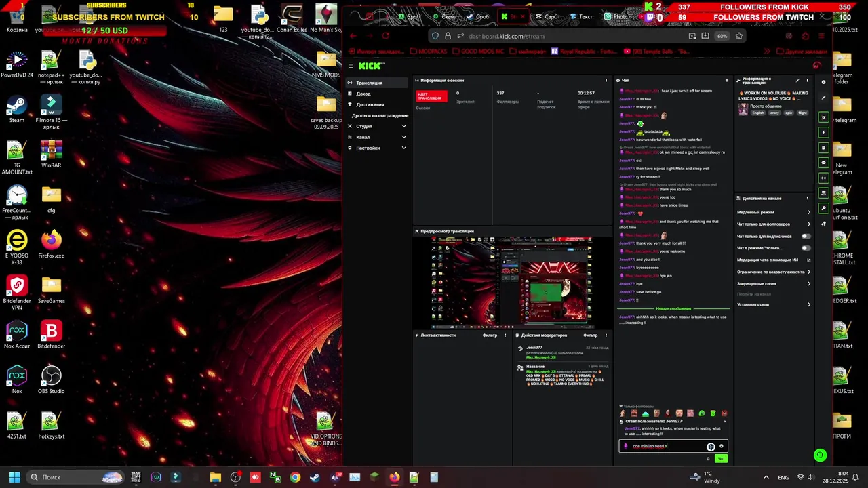The width and height of the screenshot is (868, 488).
Task: Click the Windows taskbar search box
Action: (75, 477)
